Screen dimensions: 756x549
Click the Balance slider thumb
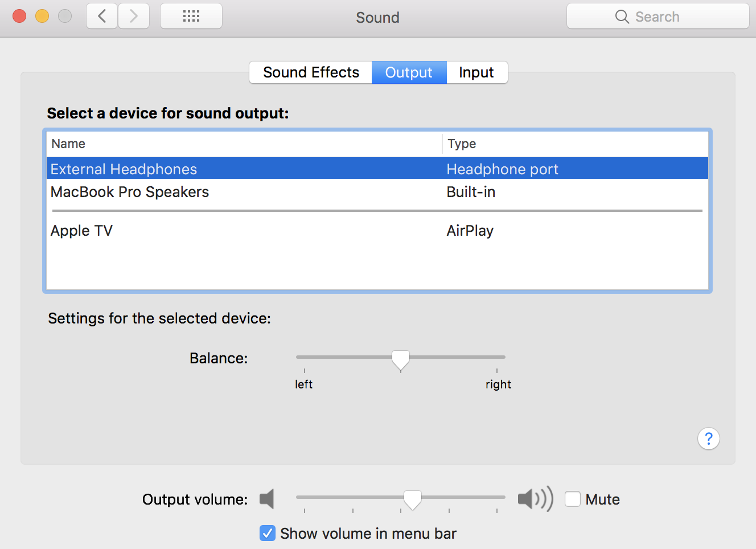coord(401,359)
